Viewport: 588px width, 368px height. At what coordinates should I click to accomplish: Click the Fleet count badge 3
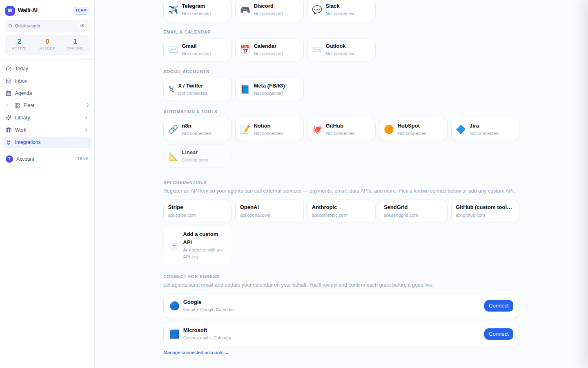tap(87, 105)
